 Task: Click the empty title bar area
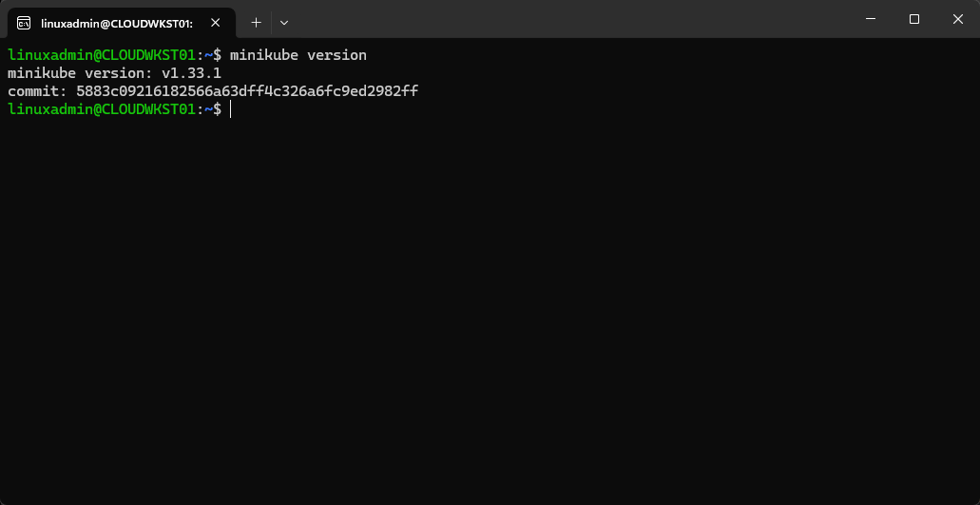570,19
